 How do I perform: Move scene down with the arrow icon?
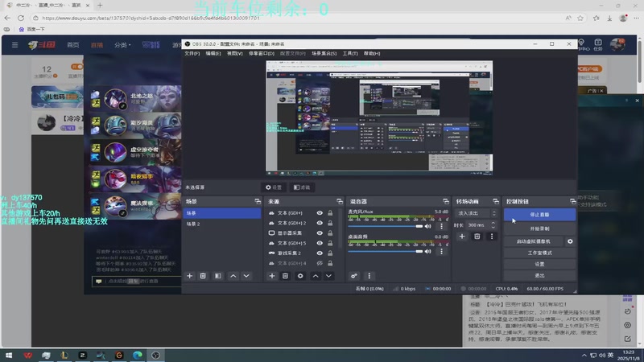pyautogui.click(x=246, y=276)
